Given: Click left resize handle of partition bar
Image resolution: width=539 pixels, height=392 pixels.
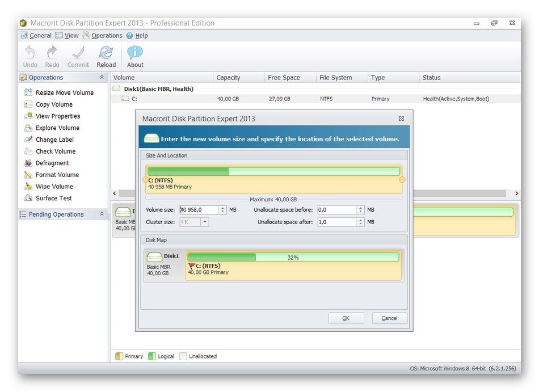Looking at the screenshot, I should (x=145, y=180).
